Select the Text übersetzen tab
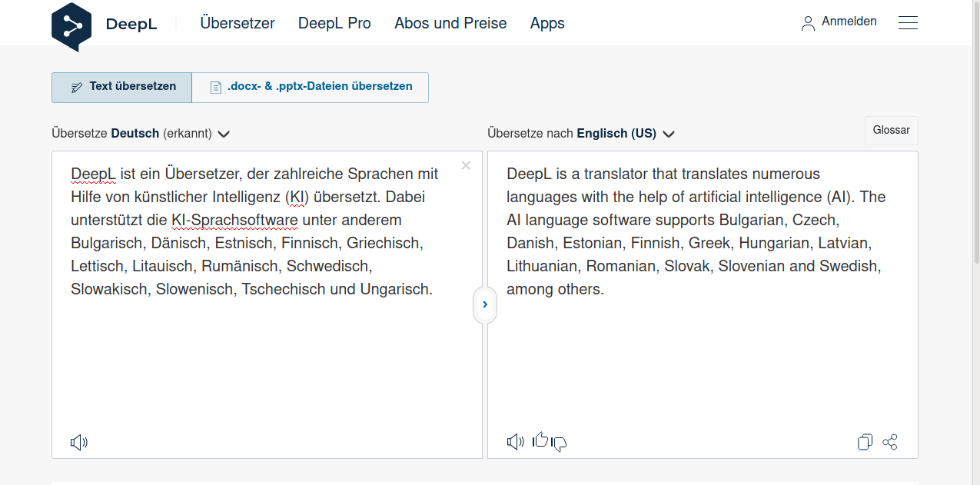 click(122, 87)
